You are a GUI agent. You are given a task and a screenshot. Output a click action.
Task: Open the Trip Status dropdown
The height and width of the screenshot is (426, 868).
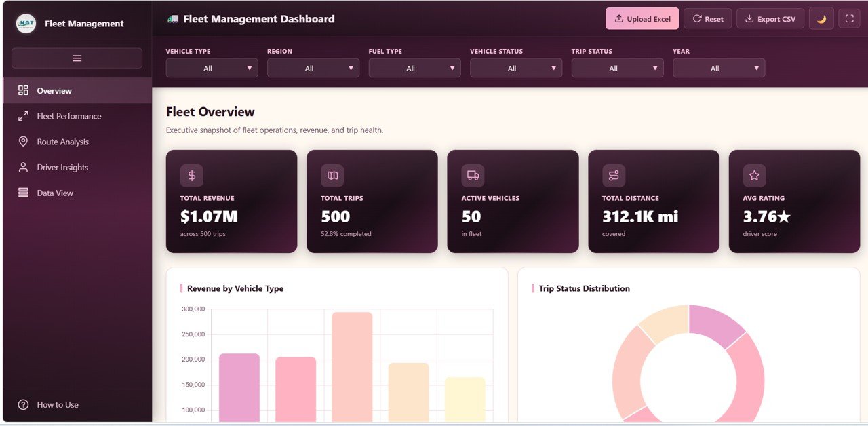point(617,68)
